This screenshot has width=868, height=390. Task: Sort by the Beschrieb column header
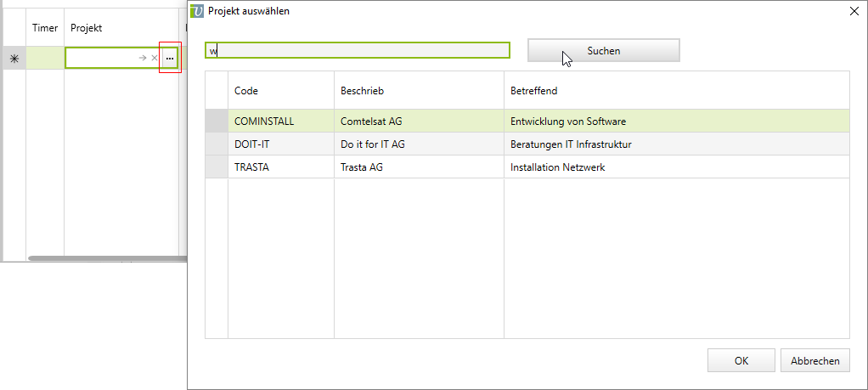418,91
